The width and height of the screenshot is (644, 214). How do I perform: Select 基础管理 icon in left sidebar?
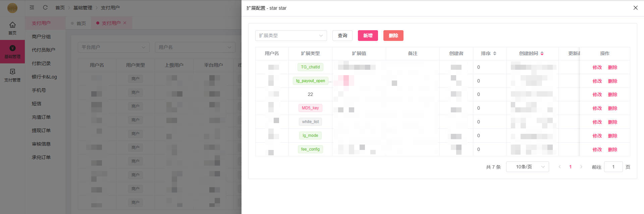[12, 48]
